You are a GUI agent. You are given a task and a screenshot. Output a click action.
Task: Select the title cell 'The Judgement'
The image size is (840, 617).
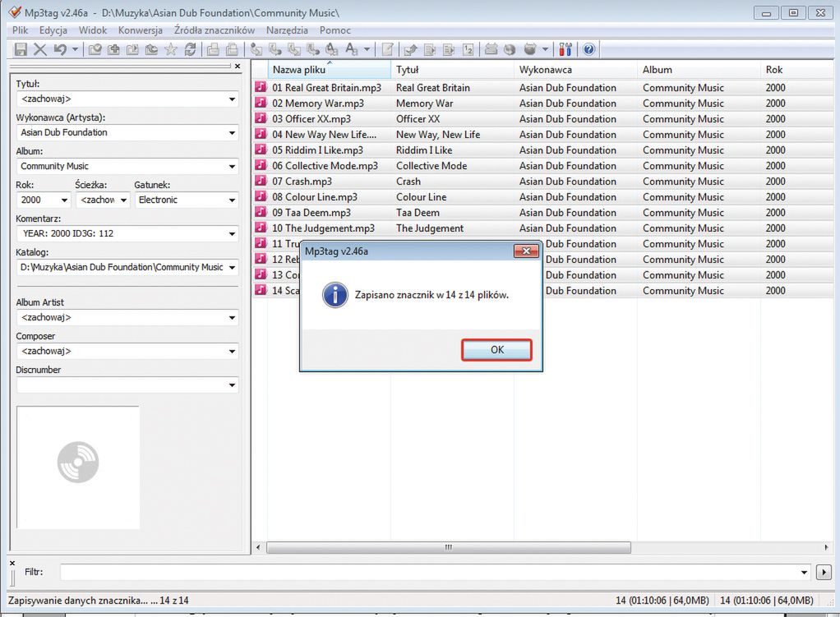point(430,228)
